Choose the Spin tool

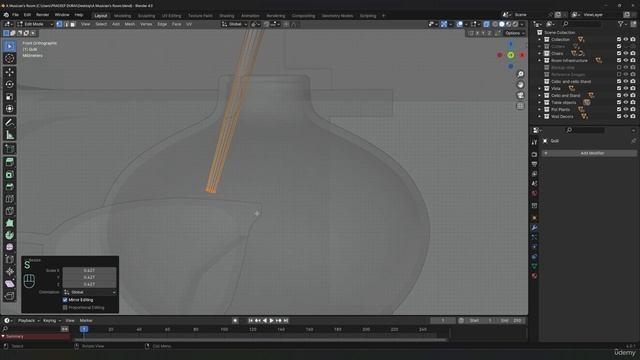[x=9, y=235]
